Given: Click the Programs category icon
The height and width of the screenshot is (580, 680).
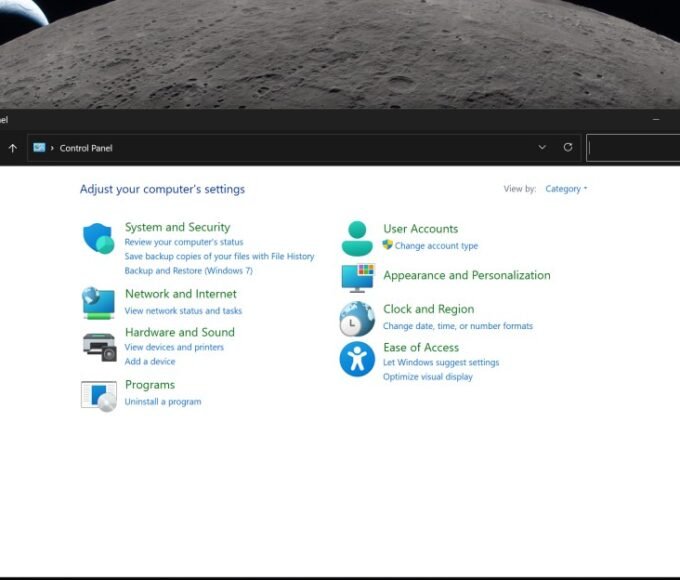Looking at the screenshot, I should pyautogui.click(x=98, y=395).
